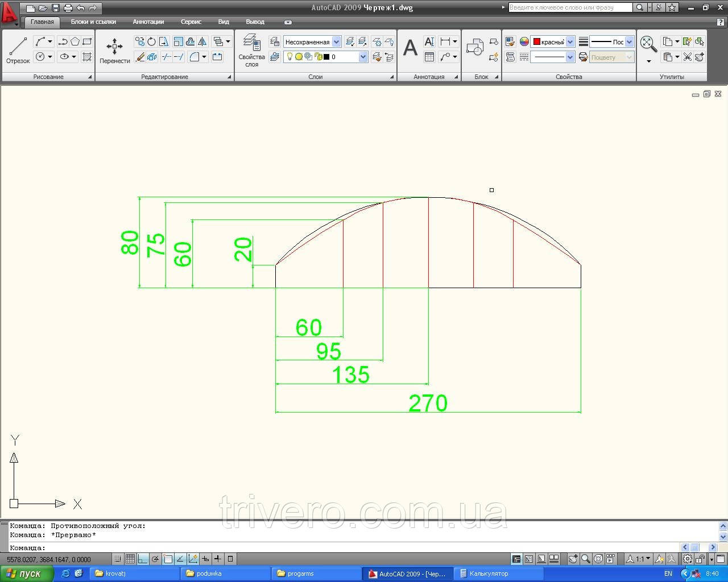
Task: Click the match properties icon
Action: pyautogui.click(x=510, y=41)
